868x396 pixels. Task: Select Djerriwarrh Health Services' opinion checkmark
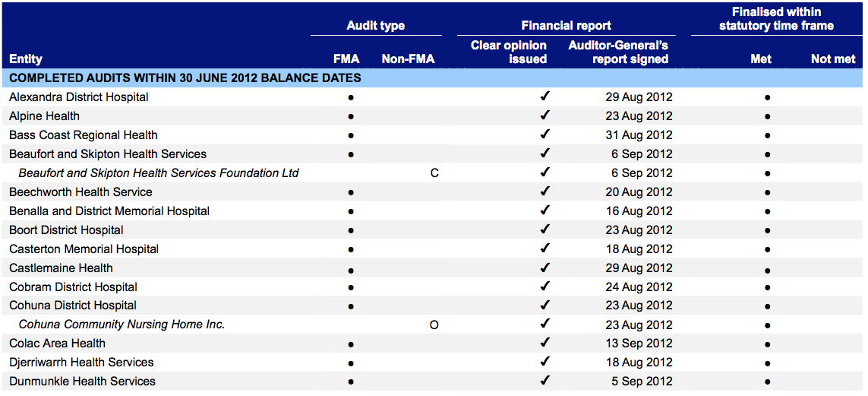tap(544, 362)
